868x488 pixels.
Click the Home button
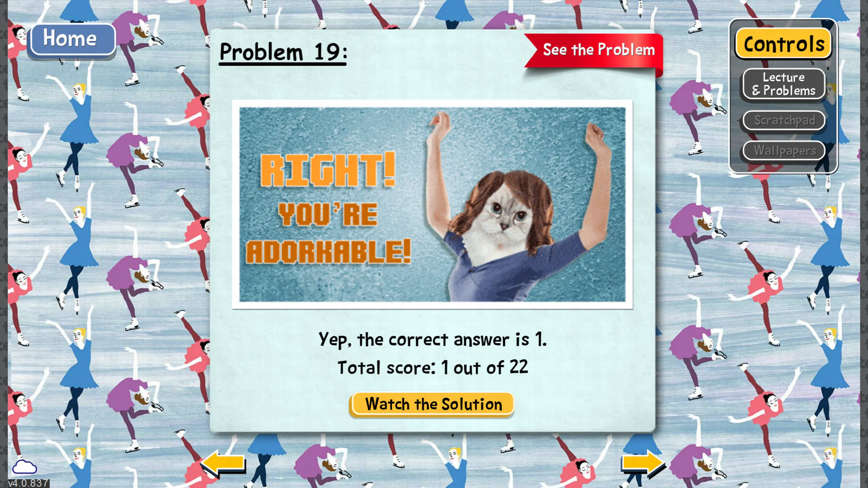click(x=70, y=39)
